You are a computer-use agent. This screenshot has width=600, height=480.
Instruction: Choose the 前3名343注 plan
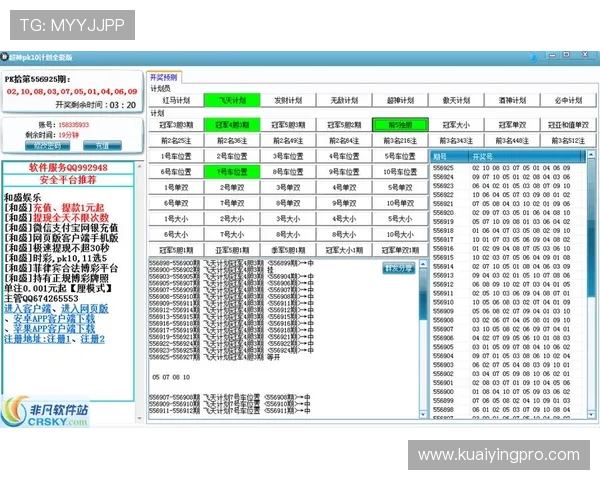click(456, 140)
